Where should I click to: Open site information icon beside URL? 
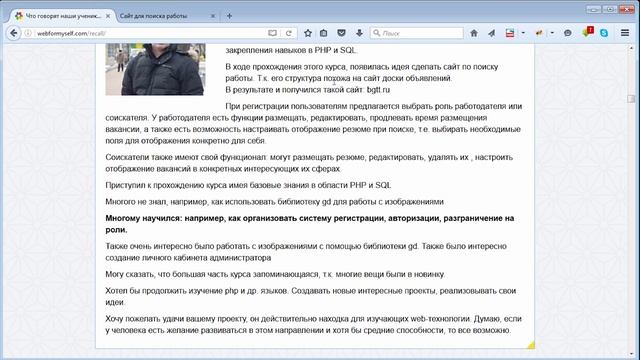[28, 33]
